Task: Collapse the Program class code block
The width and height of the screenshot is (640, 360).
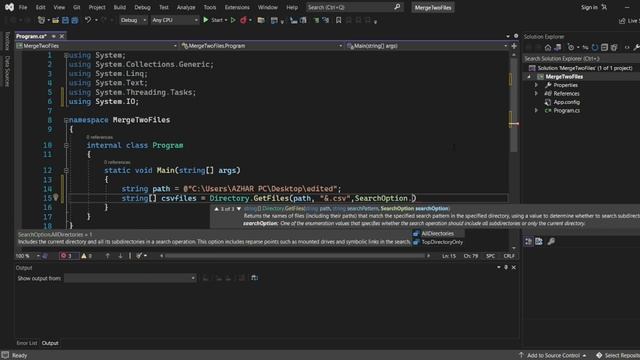Action: (x=66, y=145)
